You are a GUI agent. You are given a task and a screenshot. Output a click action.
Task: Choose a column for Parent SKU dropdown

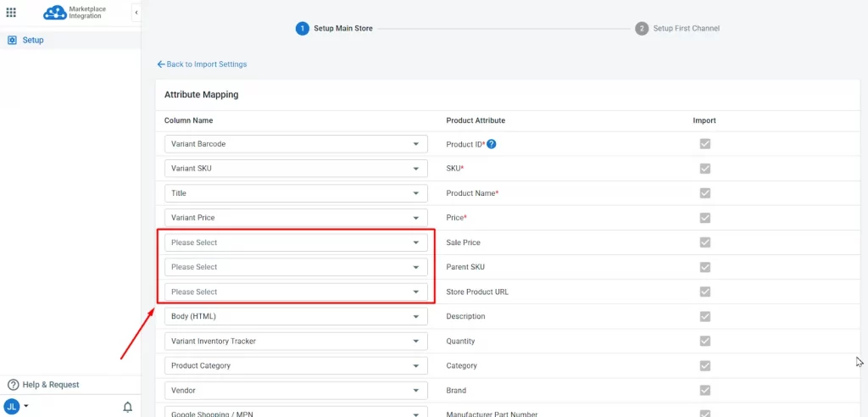(296, 267)
